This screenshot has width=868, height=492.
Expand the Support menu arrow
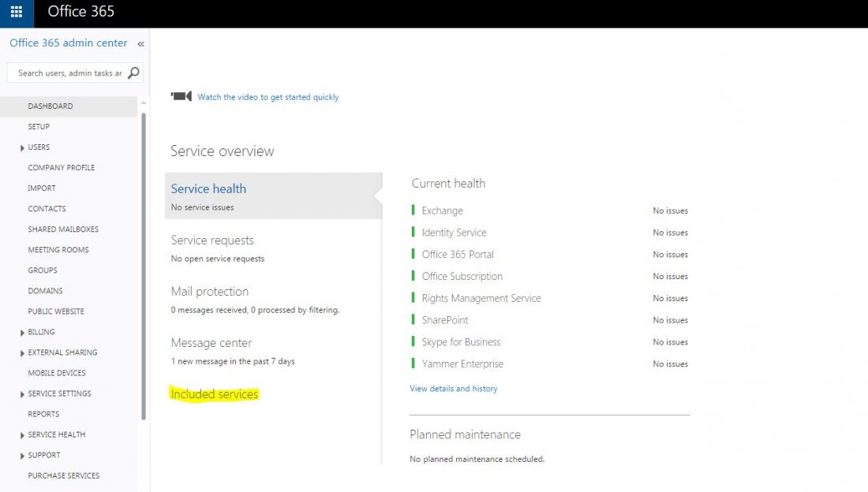click(x=22, y=456)
